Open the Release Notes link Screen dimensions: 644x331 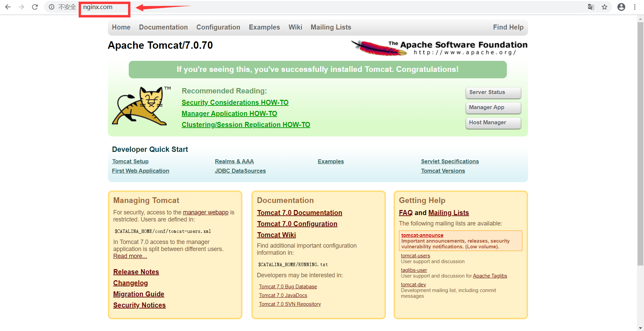[x=136, y=272]
